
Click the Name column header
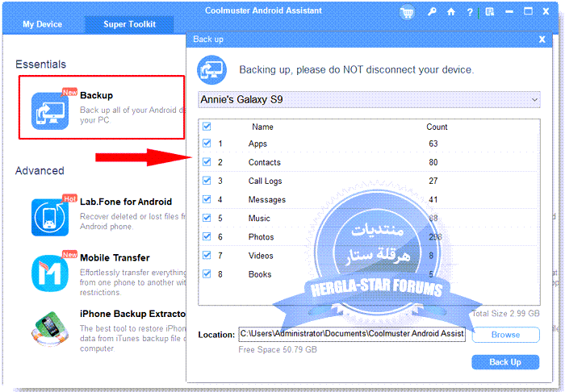[x=262, y=127]
